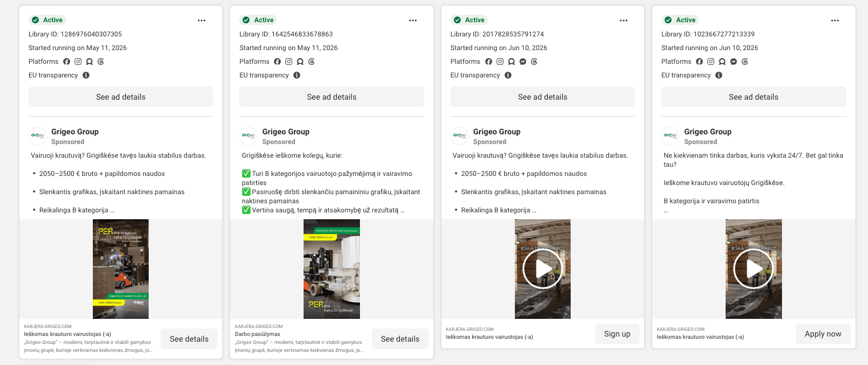Screen dimensions: 868x365
Task: Click See ad details for ID 1642546833678863
Action: 331,97
